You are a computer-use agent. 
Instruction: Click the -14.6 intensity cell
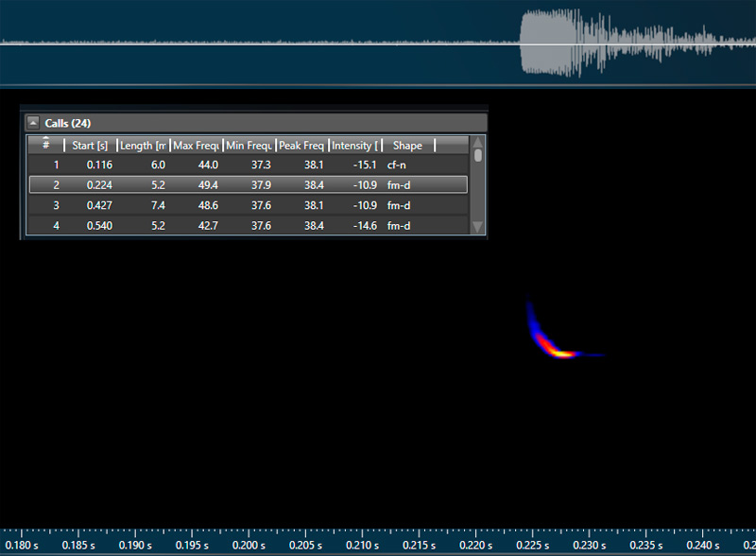tap(365, 226)
